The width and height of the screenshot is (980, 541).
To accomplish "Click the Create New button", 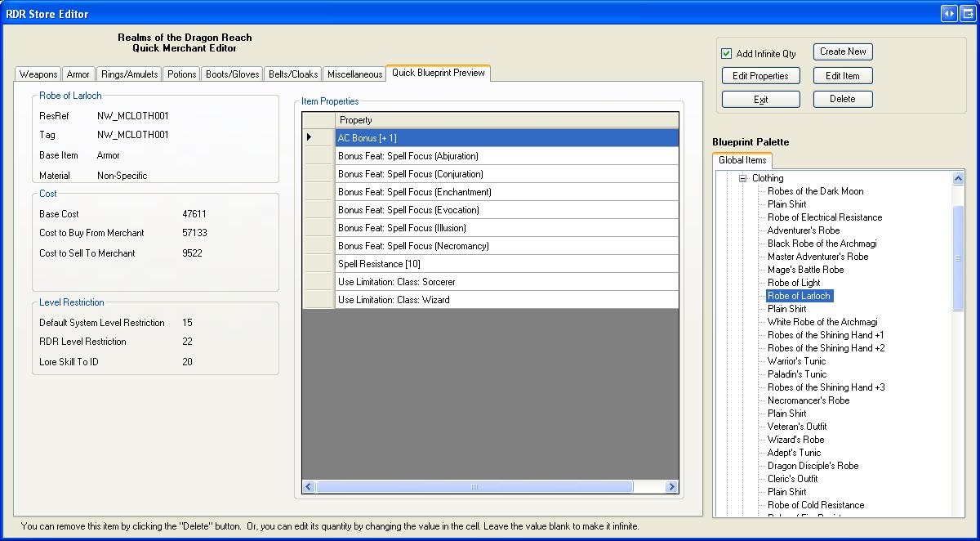I will (x=843, y=51).
